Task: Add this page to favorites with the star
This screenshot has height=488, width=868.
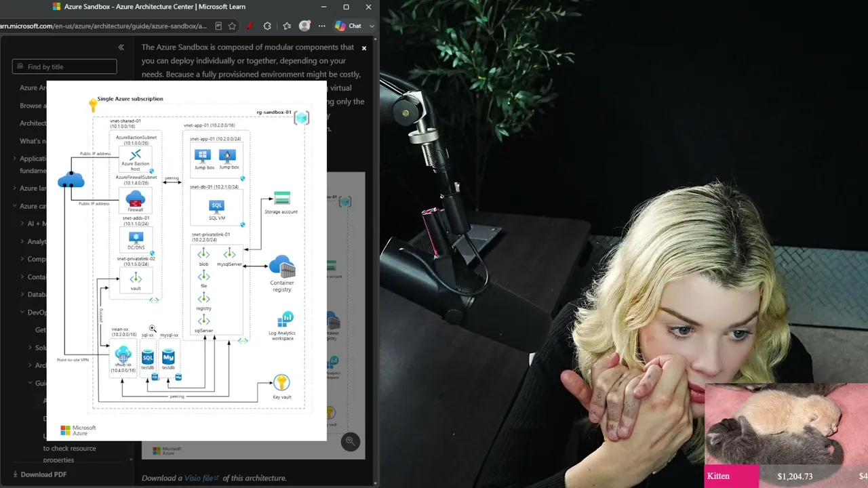Action: click(x=232, y=26)
